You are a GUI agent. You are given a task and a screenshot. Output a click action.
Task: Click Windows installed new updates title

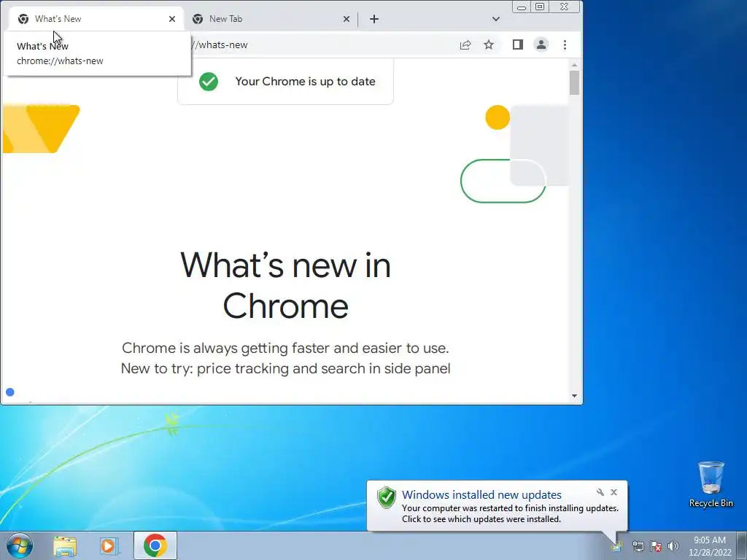[x=481, y=495]
